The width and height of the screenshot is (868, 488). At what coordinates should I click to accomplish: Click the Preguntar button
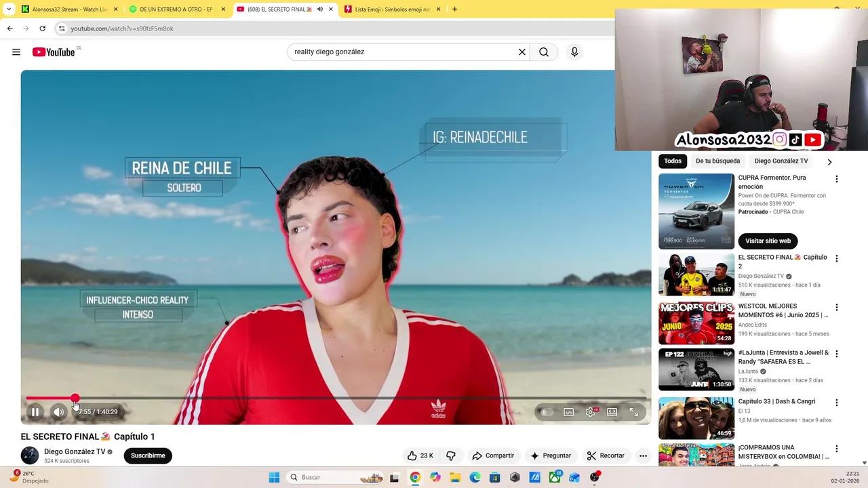(x=551, y=455)
